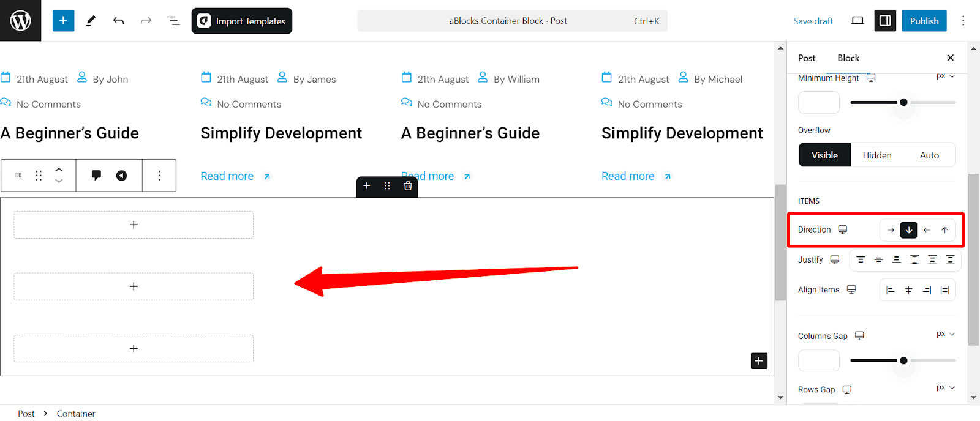Move block up with the up chevron
This screenshot has height=421, width=980.
tap(59, 170)
